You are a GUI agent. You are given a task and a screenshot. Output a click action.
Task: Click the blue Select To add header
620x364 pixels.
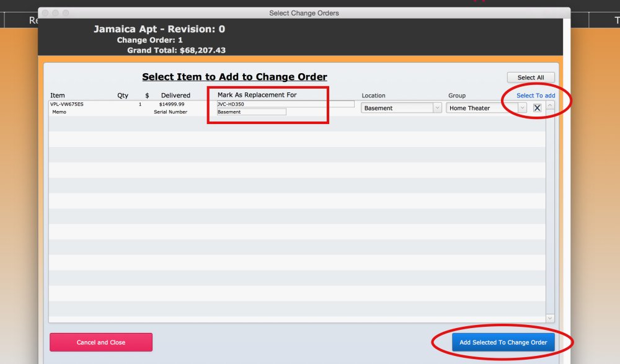(x=534, y=95)
